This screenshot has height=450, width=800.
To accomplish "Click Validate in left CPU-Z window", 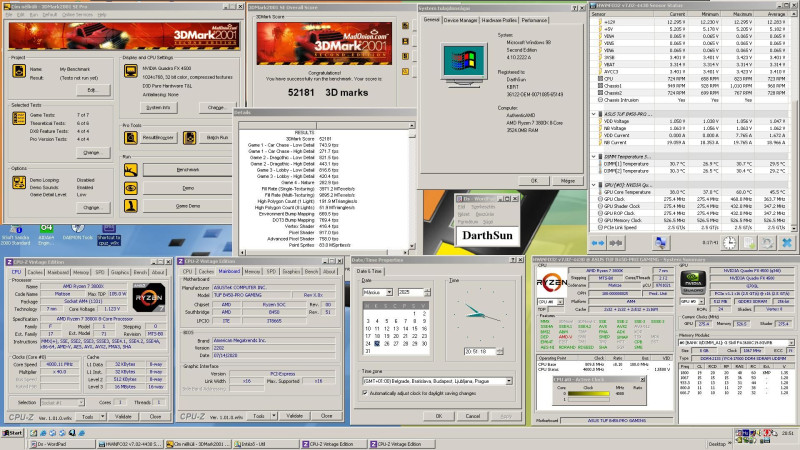I will pos(123,416).
